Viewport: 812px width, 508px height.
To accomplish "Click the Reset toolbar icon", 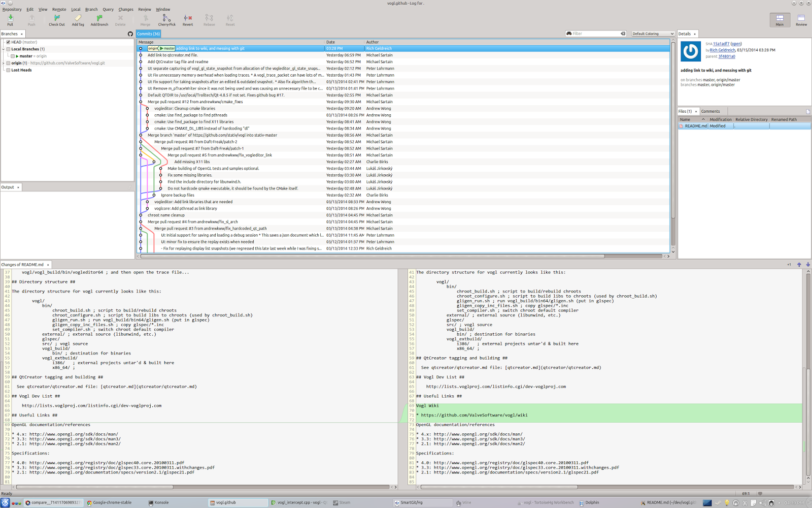I will tap(230, 20).
